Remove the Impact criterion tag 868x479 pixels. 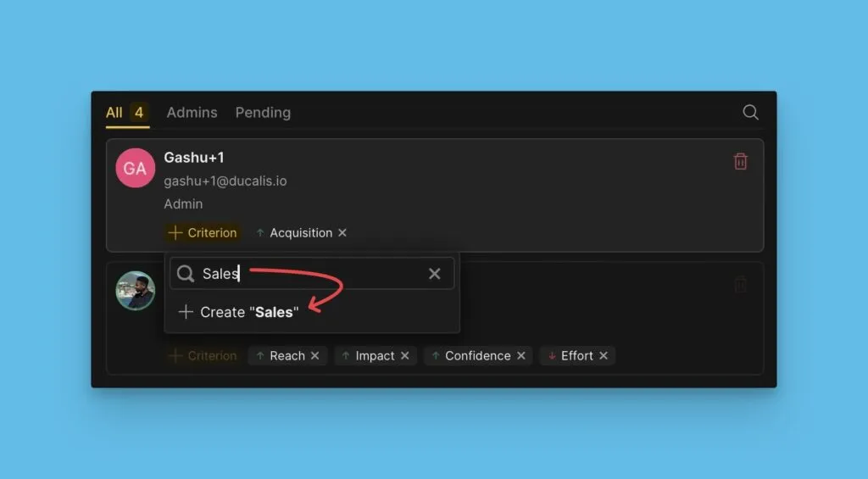coord(404,356)
